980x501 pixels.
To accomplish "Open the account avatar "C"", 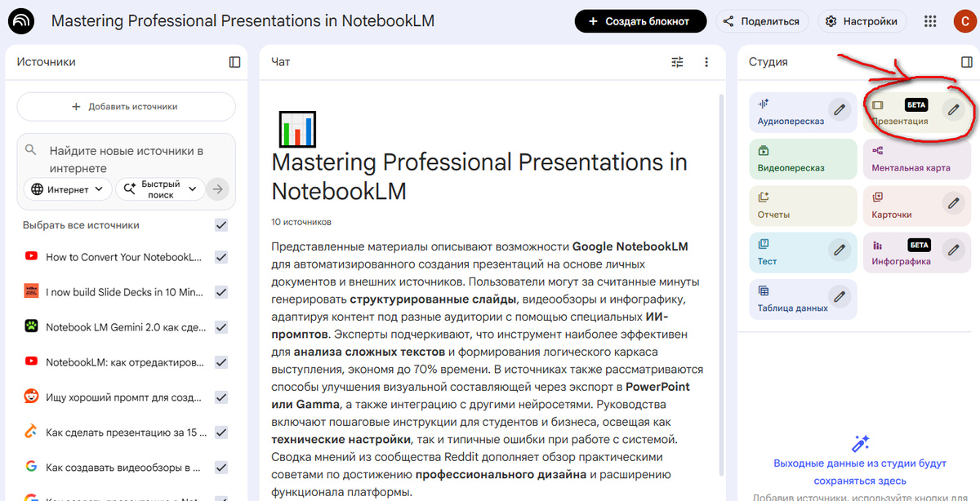I will 964,21.
